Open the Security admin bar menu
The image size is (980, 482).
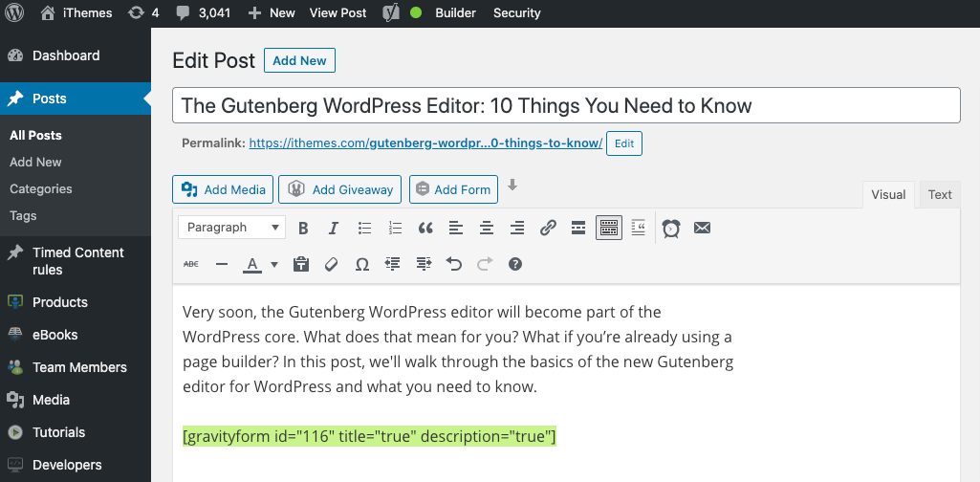click(517, 12)
